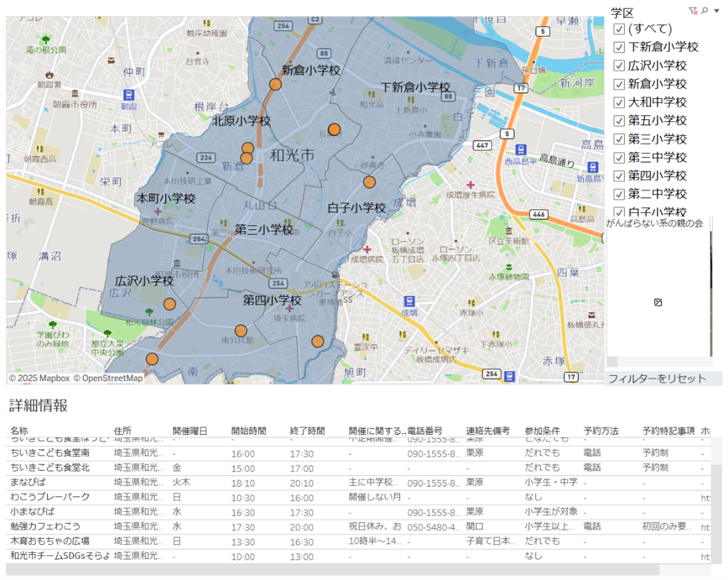This screenshot has width=728, height=580.
Task: Click the 成増 station icon on map
Action: click(x=409, y=301)
